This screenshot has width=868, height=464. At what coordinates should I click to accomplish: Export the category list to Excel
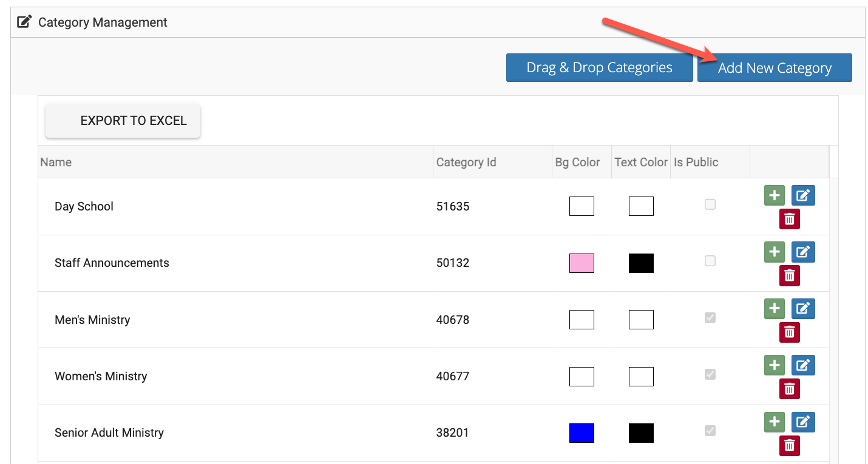click(x=123, y=121)
